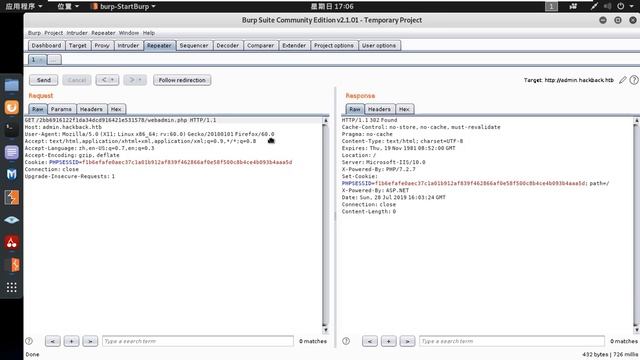Open the orange knife dock icon
The width and height of the screenshot is (640, 360).
[11, 265]
